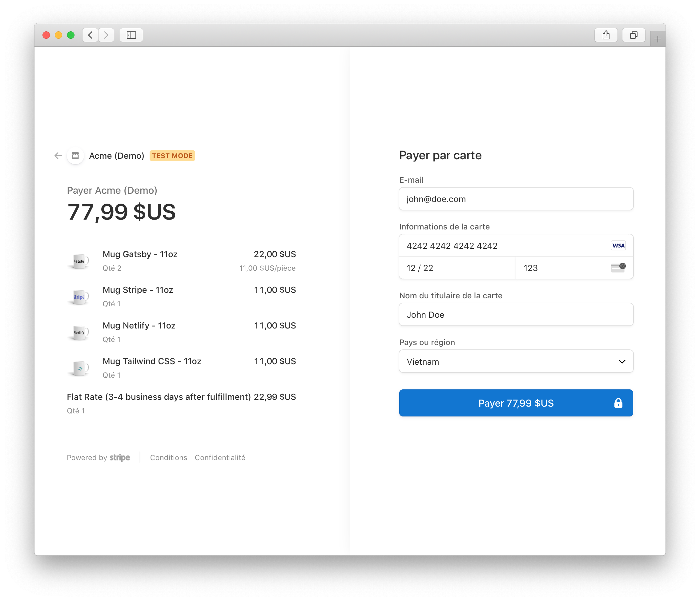Viewport: 700px width, 601px height.
Task: Click the Powered by Stripe logo
Action: tap(98, 457)
